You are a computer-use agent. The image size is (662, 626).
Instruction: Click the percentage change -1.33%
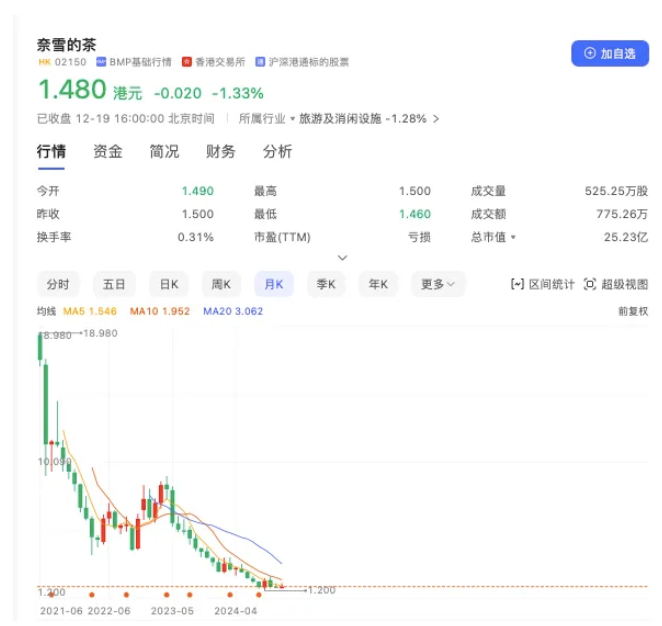pos(238,93)
